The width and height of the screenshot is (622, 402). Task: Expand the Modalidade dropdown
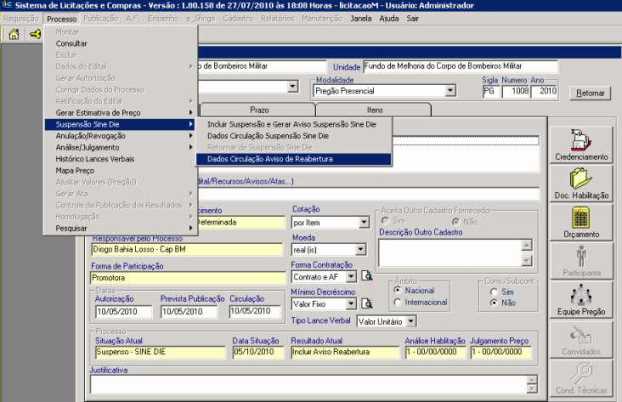coord(451,90)
